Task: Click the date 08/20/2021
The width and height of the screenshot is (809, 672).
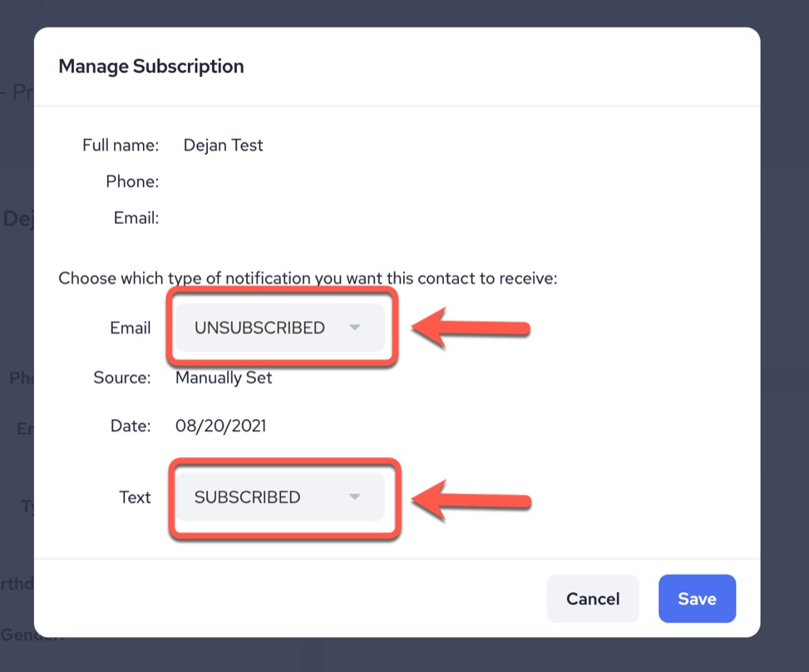Action: (220, 427)
